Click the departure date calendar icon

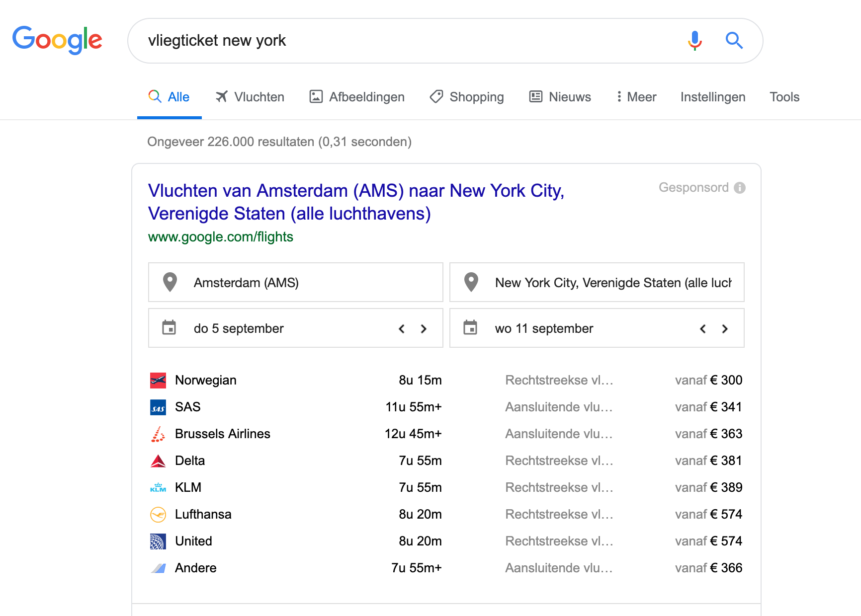pyautogui.click(x=169, y=328)
